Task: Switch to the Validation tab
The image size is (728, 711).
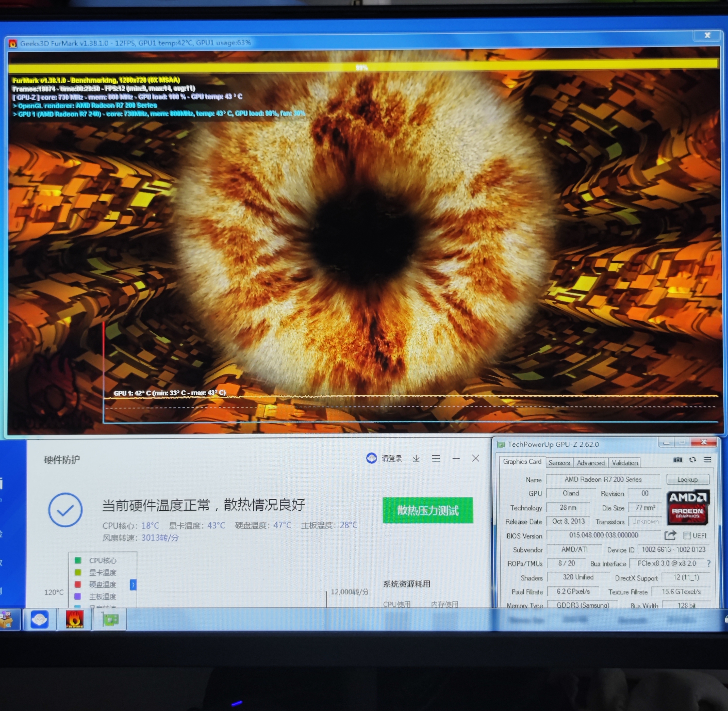Action: pyautogui.click(x=625, y=463)
